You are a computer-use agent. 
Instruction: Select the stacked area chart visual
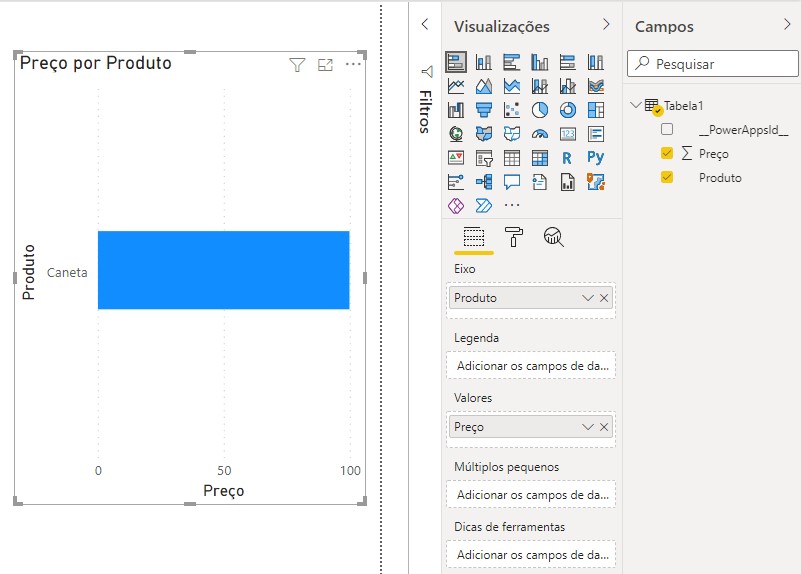pos(512,86)
